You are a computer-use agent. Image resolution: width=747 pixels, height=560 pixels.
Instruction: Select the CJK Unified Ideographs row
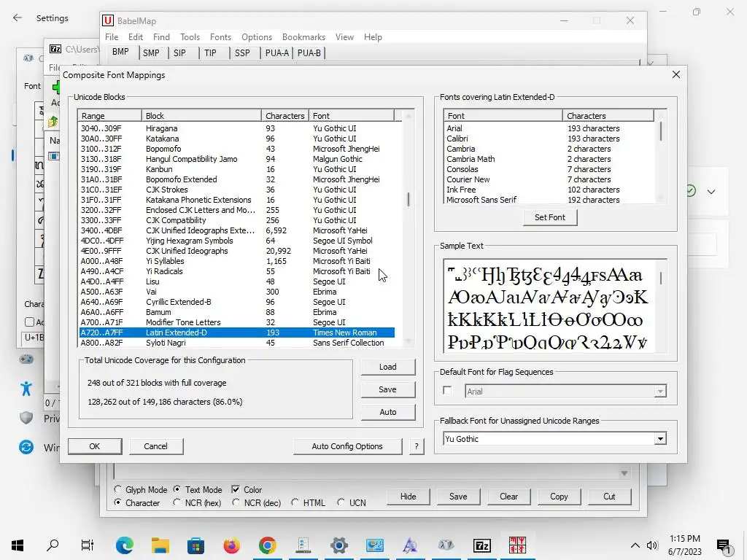pos(237,251)
